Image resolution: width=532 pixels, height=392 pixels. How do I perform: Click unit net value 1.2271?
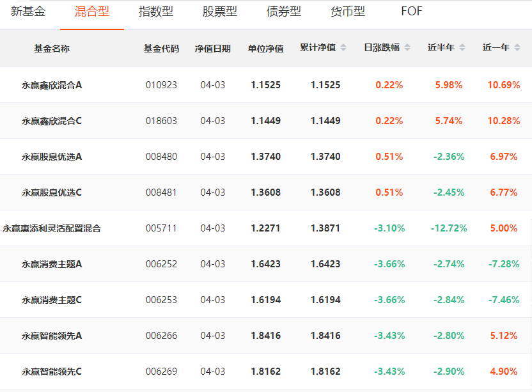click(x=265, y=228)
